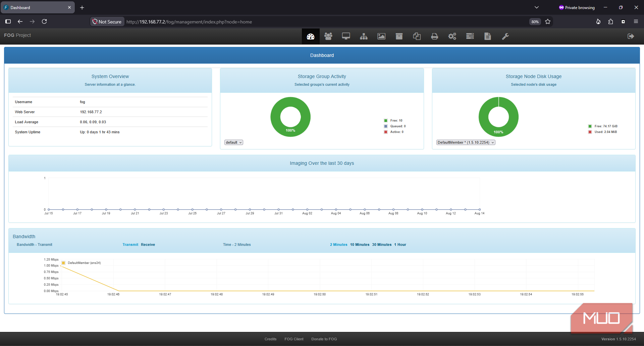Open a new browser tab
The height and width of the screenshot is (346, 644).
pyautogui.click(x=82, y=7)
